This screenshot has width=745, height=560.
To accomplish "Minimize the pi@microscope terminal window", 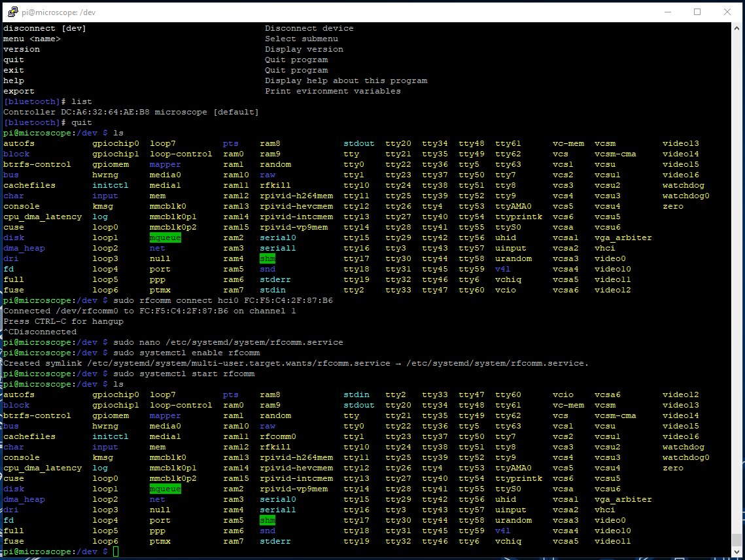I will tap(668, 12).
